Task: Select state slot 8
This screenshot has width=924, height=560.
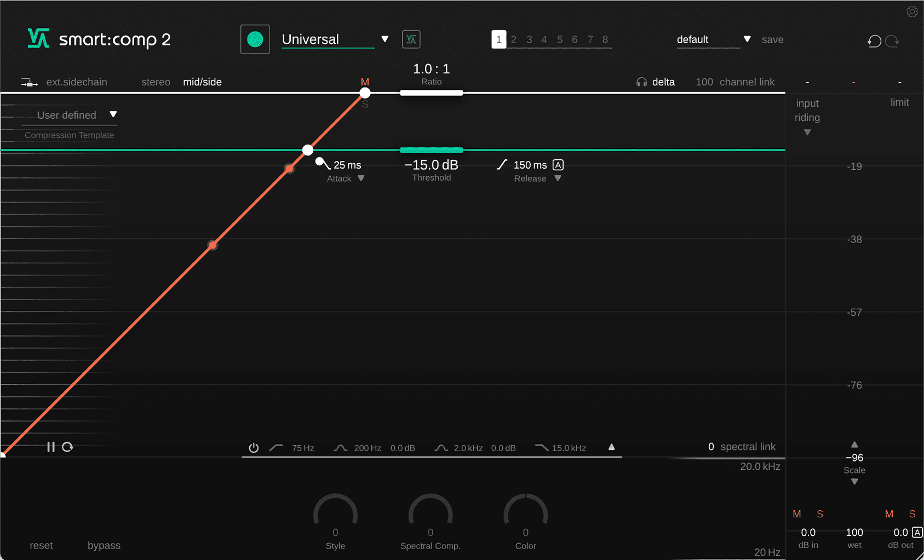Action: coord(605,39)
